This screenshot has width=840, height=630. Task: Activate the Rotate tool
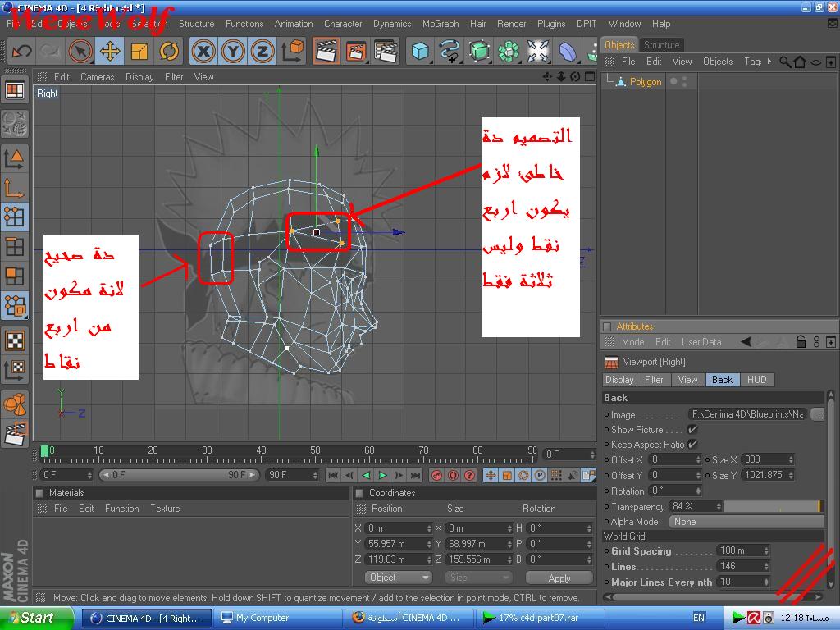(169, 52)
